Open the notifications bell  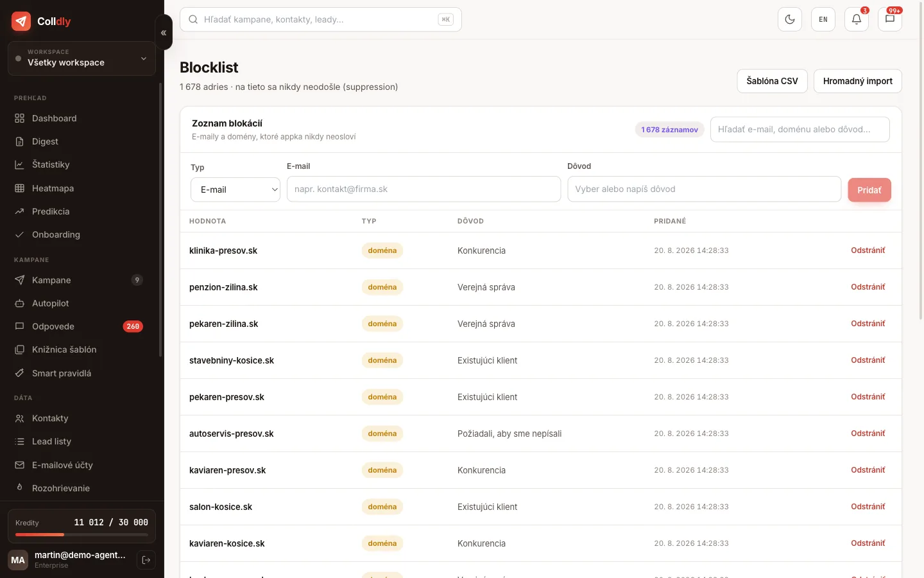(x=857, y=19)
